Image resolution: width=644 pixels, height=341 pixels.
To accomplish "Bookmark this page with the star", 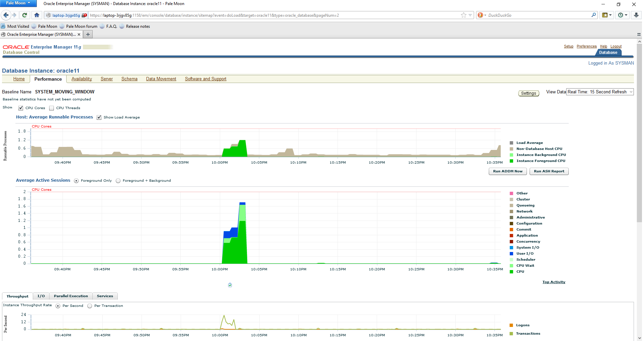I will (463, 15).
